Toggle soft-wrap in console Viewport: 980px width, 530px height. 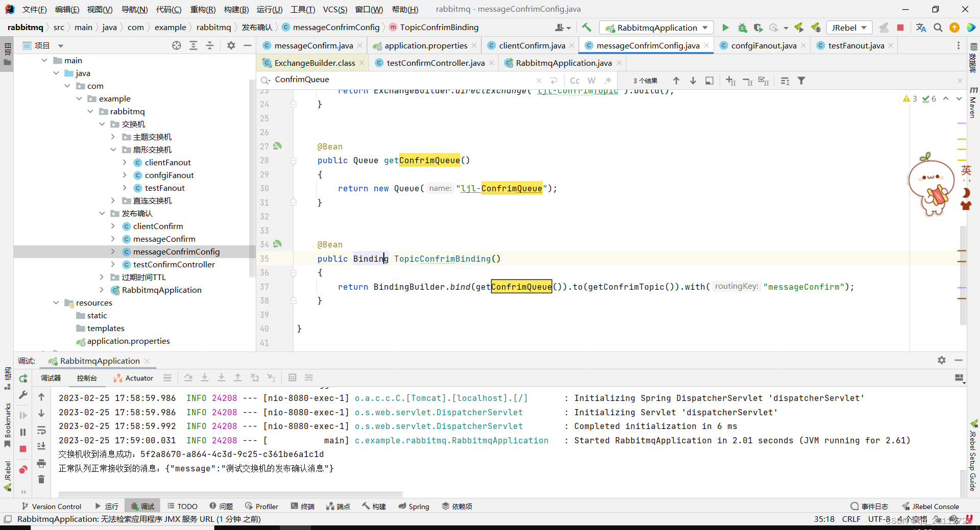(41, 430)
